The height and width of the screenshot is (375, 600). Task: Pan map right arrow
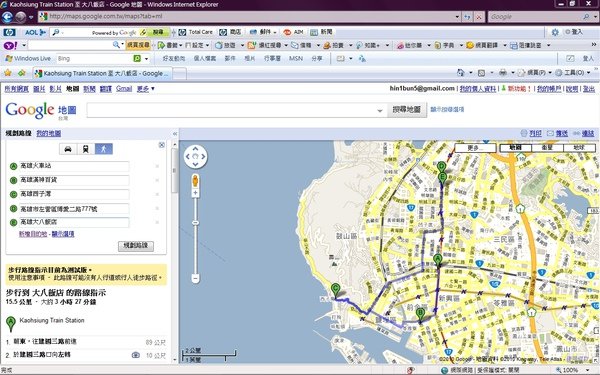point(203,156)
